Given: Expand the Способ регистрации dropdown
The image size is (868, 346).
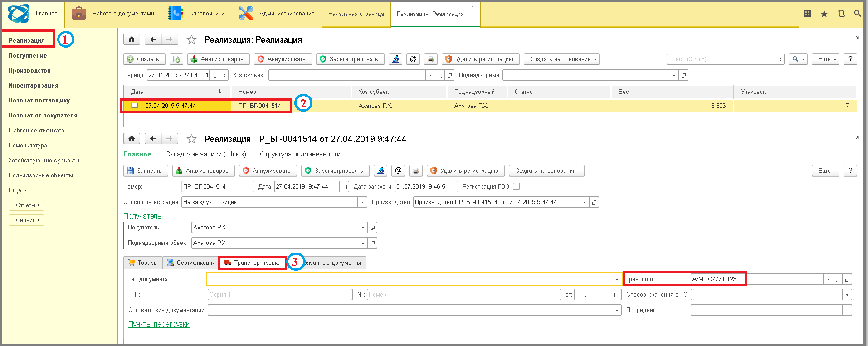Looking at the screenshot, I should (x=362, y=202).
